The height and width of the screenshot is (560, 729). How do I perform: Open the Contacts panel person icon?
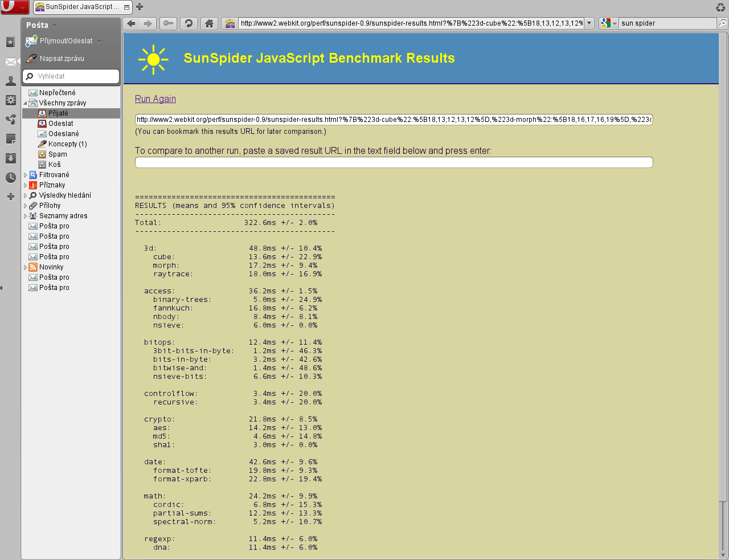(10, 81)
